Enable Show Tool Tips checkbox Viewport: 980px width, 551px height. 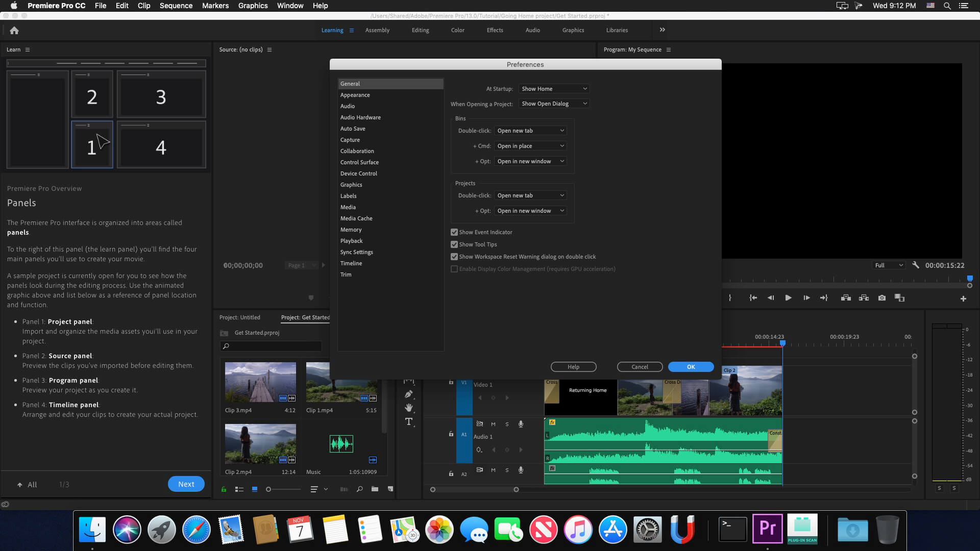coord(454,244)
